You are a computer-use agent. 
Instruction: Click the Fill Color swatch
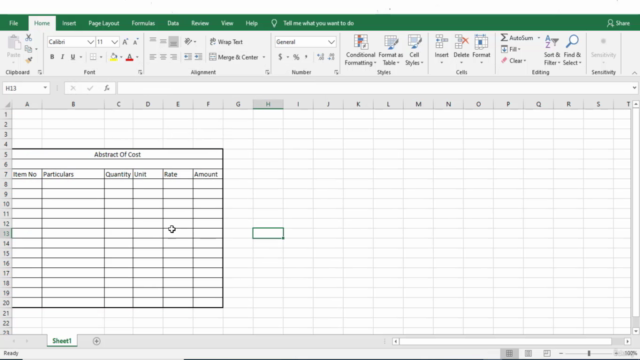[113, 57]
